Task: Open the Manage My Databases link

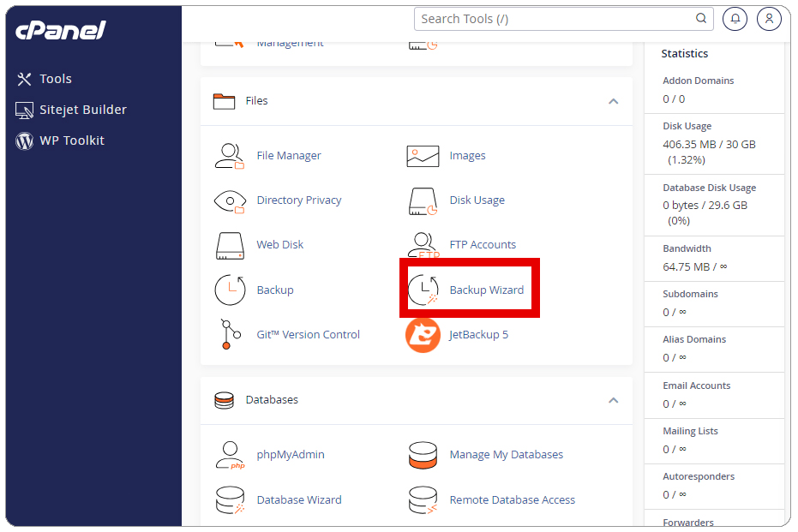Action: coord(506,455)
